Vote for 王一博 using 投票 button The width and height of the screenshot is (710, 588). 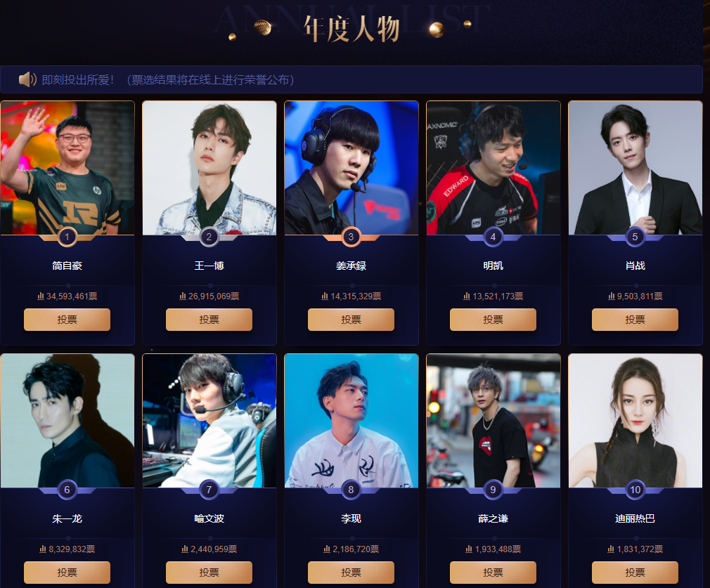click(x=209, y=320)
